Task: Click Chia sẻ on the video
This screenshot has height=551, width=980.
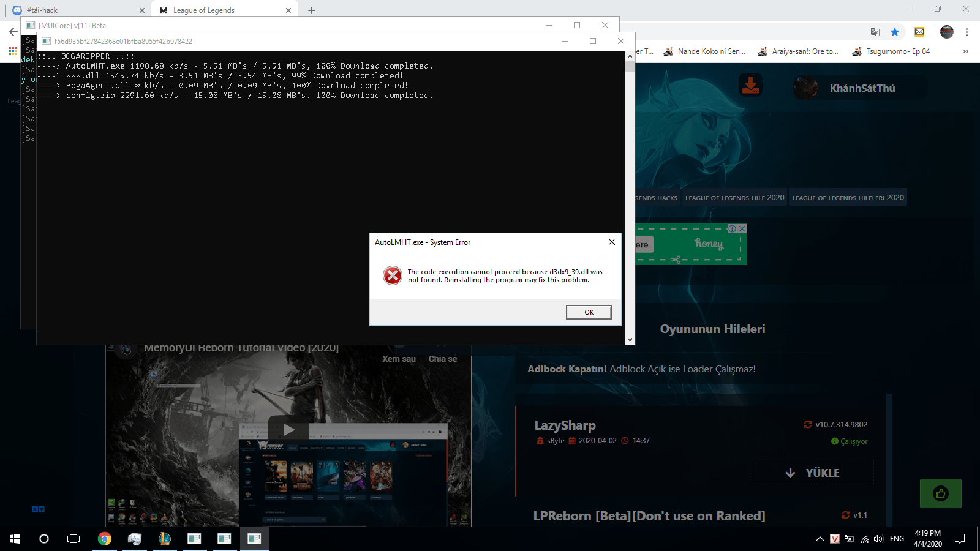Action: (443, 359)
